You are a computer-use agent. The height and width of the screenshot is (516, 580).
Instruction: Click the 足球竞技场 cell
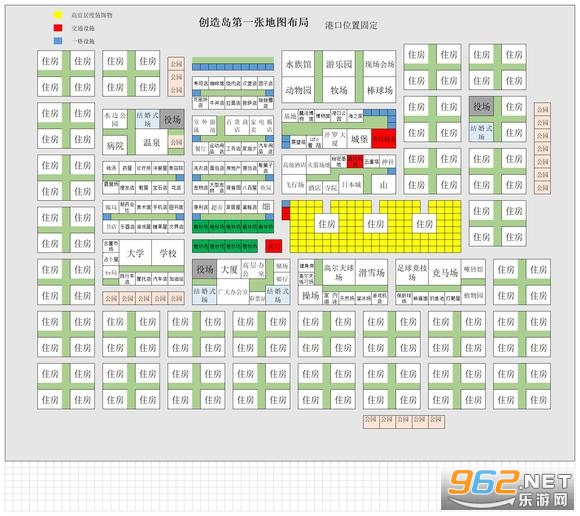(x=412, y=273)
